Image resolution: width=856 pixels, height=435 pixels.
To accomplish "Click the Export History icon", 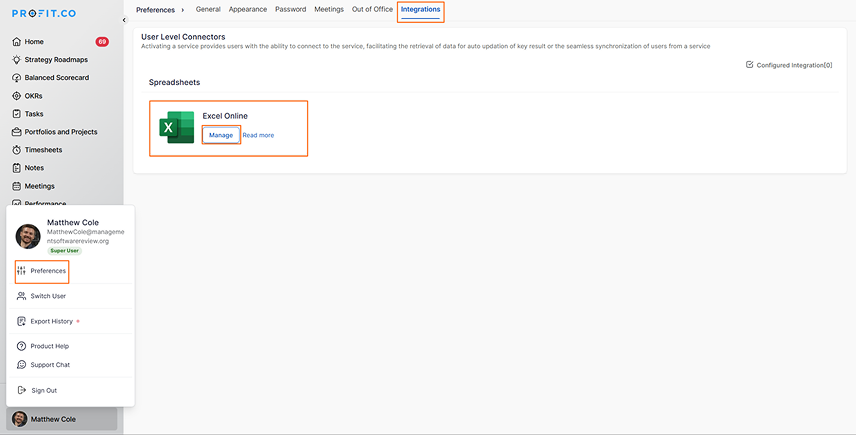I will click(x=21, y=321).
